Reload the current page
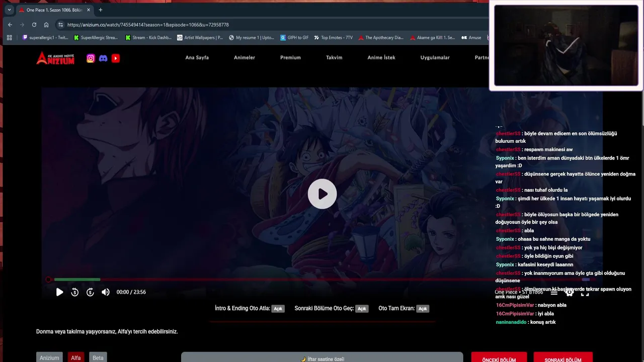This screenshot has height=362, width=644. (x=34, y=25)
